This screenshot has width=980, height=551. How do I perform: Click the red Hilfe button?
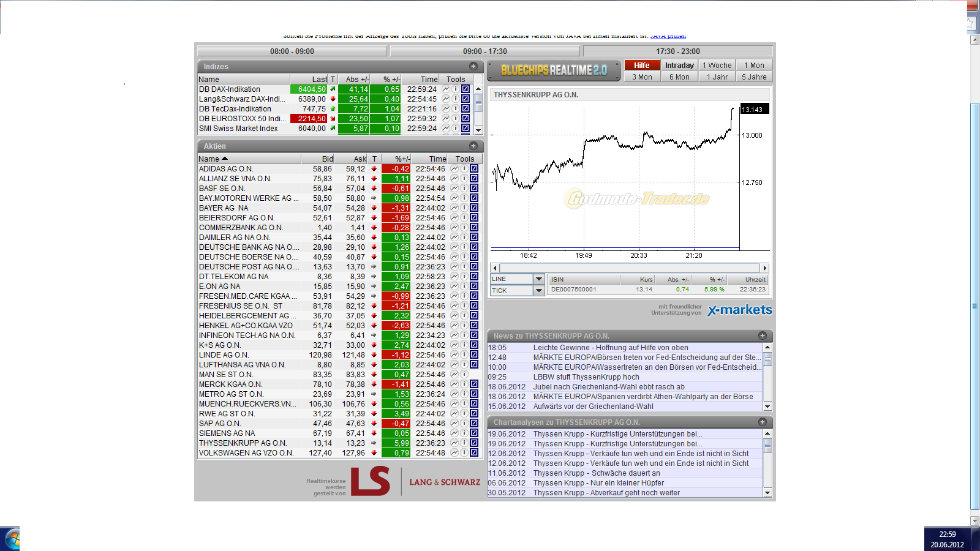coord(643,66)
